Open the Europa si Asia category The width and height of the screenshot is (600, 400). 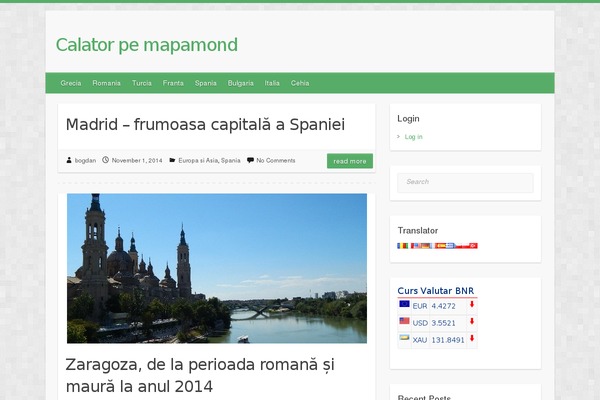tap(198, 160)
